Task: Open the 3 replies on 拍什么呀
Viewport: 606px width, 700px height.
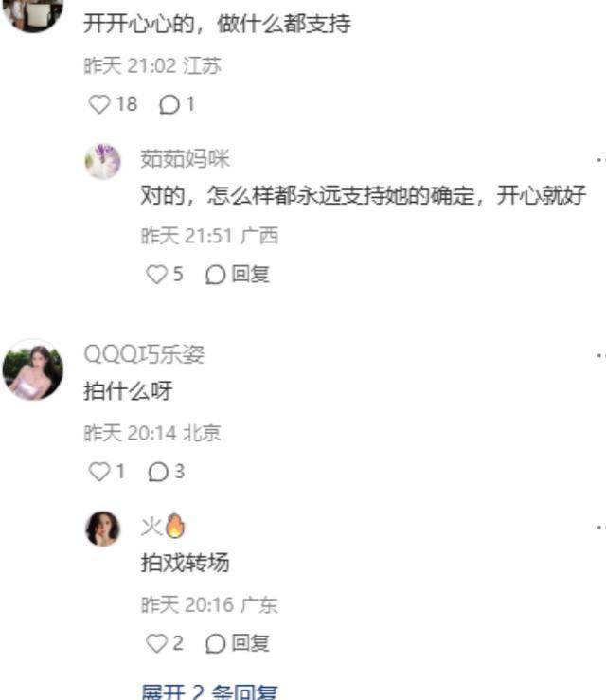Action: 166,472
